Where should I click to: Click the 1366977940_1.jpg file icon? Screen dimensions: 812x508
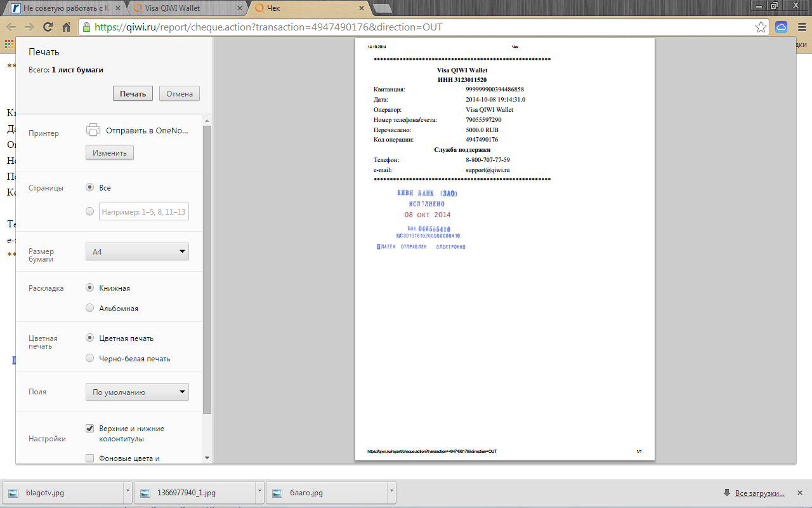(145, 493)
